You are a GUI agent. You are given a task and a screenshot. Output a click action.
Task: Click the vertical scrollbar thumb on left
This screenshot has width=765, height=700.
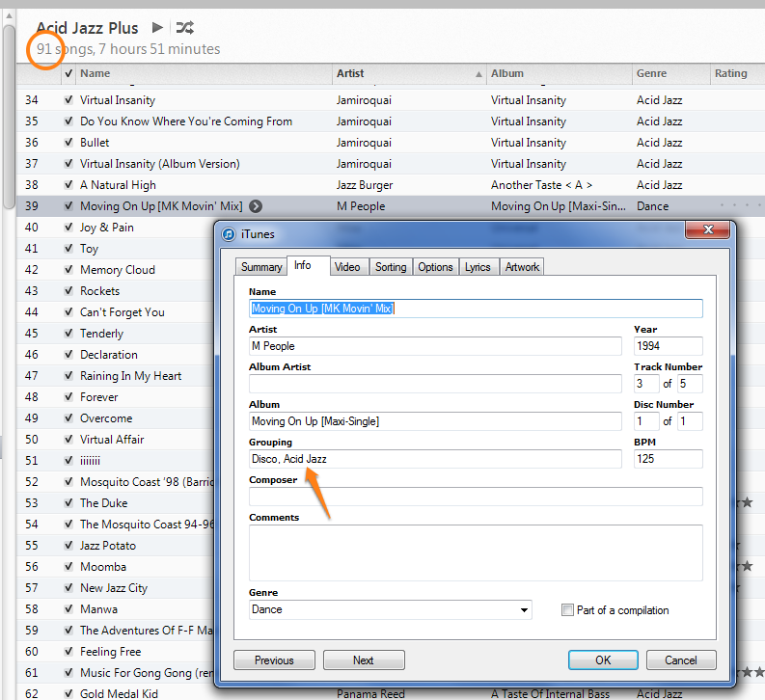(x=9, y=116)
